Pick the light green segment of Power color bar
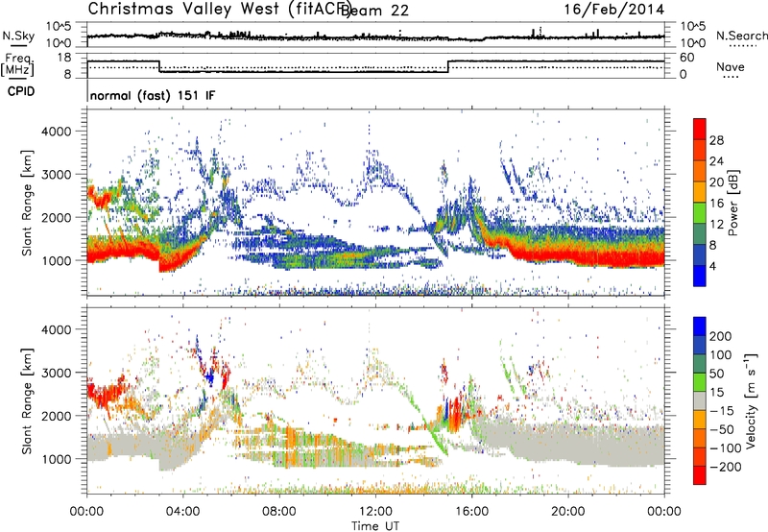The width and height of the screenshot is (768, 532). (x=700, y=213)
